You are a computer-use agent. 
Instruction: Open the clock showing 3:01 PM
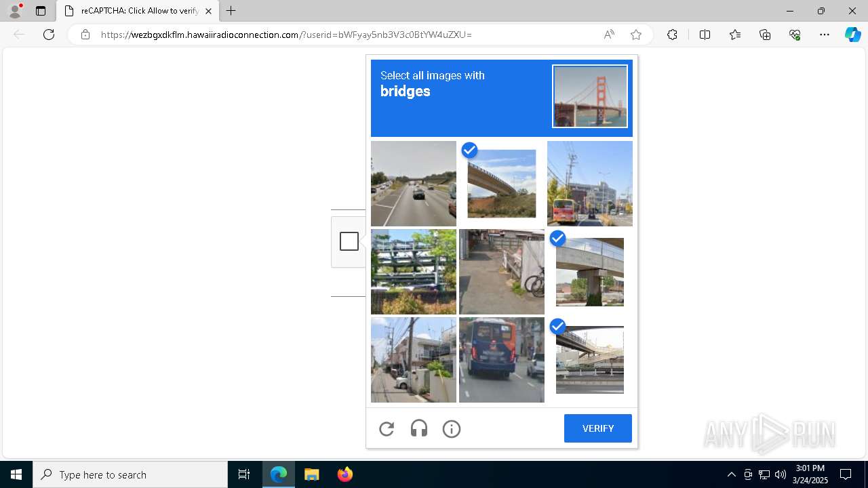[x=810, y=474]
